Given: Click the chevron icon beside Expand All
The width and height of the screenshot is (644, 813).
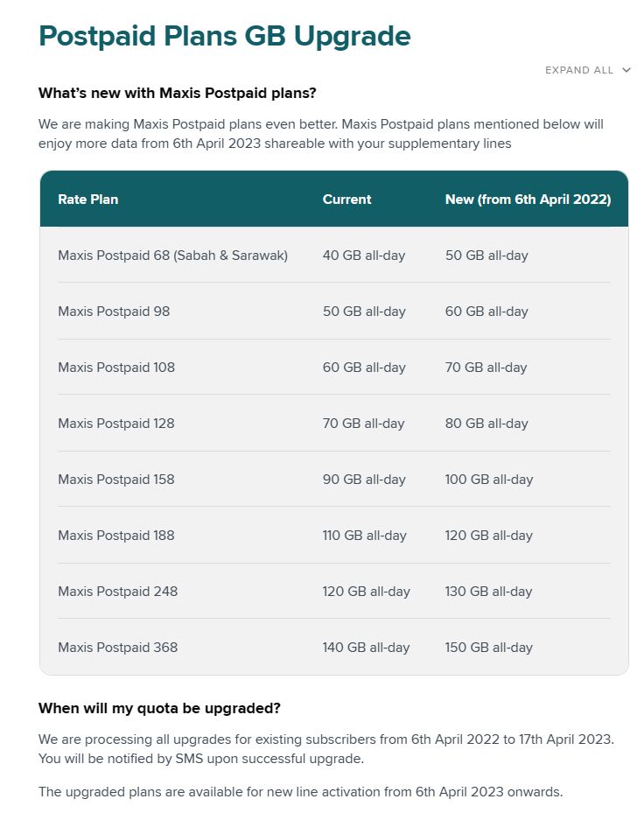Looking at the screenshot, I should click(x=626, y=70).
